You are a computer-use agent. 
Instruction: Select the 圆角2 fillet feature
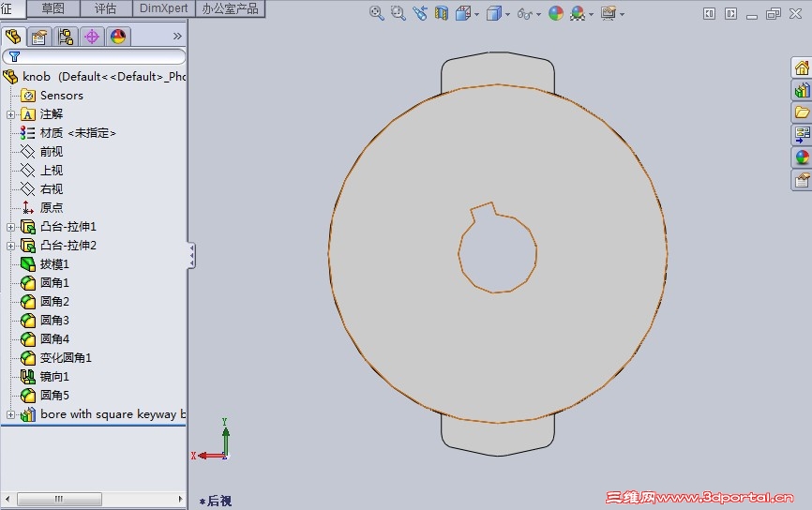coord(44,301)
